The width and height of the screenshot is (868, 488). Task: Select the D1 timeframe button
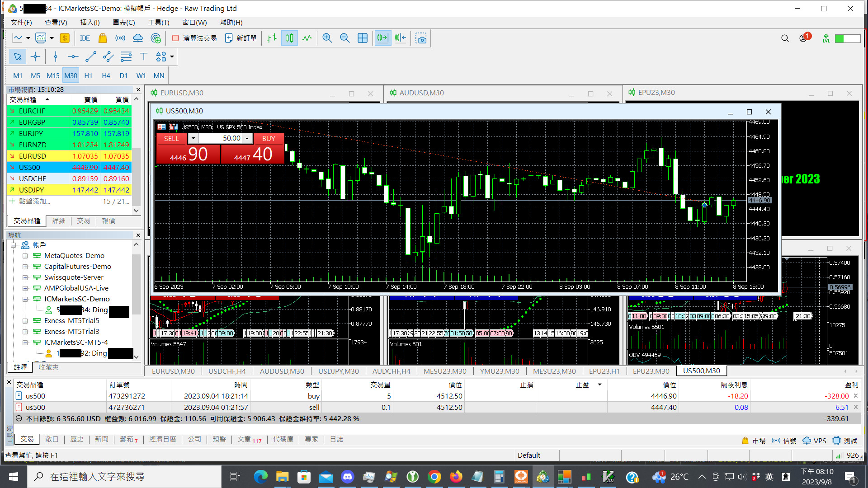click(x=123, y=75)
